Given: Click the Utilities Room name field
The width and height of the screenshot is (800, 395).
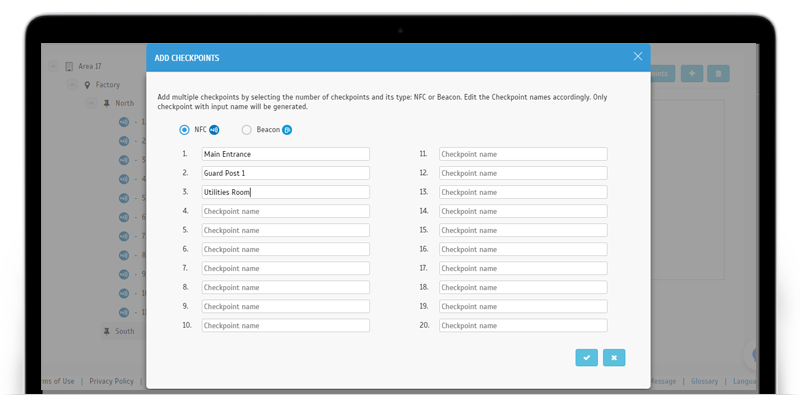Looking at the screenshot, I should pyautogui.click(x=286, y=192).
